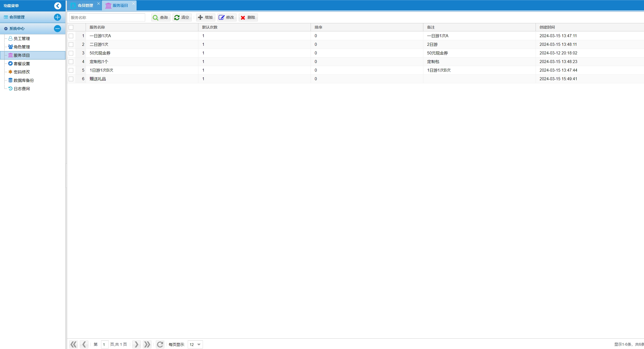Check the row for 一日游1次A
The height and width of the screenshot is (349, 644).
tap(71, 36)
